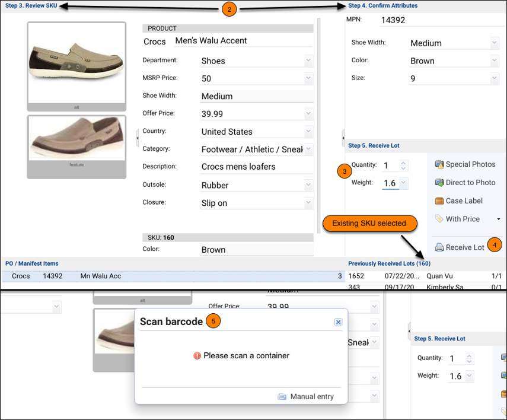Open the Shoe Width dropdown under Step 4

(495, 43)
